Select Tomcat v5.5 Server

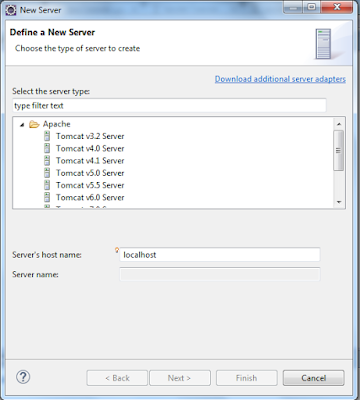pos(90,185)
